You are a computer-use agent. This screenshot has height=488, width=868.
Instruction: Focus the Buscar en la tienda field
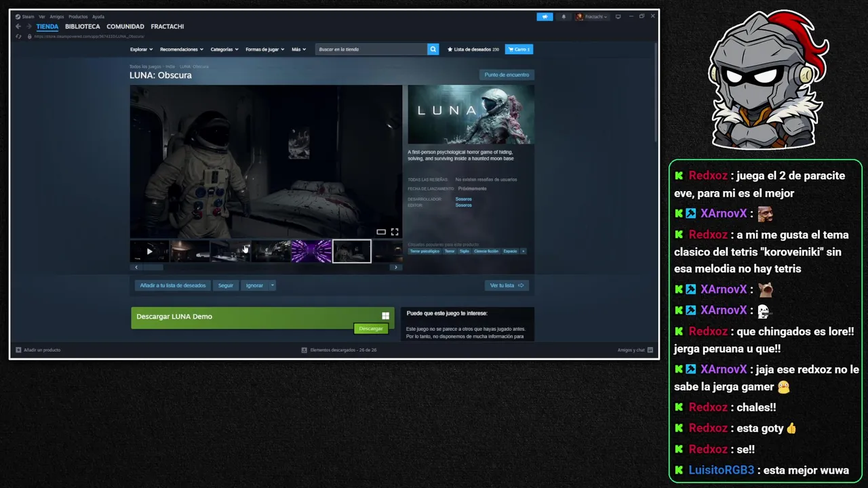[x=371, y=49]
